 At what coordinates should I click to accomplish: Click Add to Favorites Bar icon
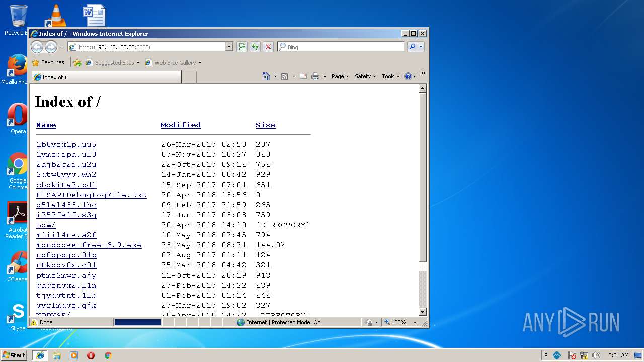(x=77, y=63)
